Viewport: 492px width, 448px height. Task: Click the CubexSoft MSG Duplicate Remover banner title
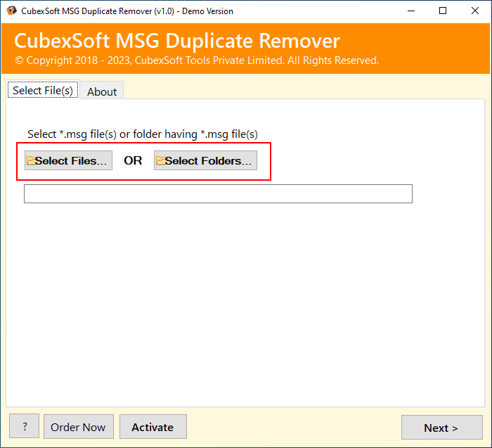pos(177,41)
